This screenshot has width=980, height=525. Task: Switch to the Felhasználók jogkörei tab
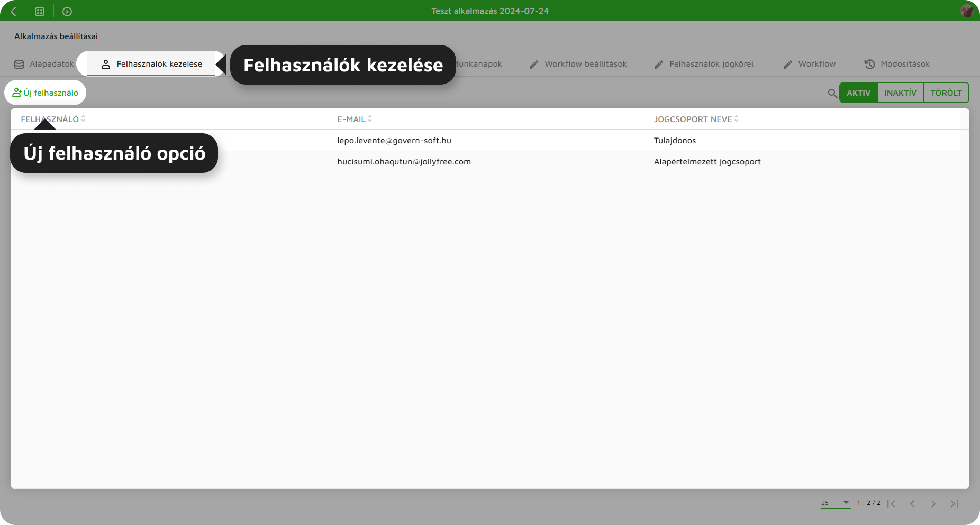tap(711, 63)
